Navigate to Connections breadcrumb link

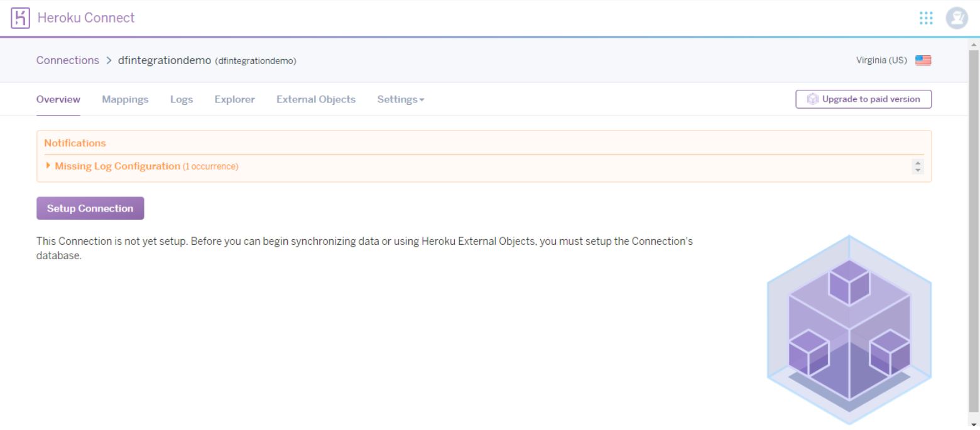[x=67, y=60]
